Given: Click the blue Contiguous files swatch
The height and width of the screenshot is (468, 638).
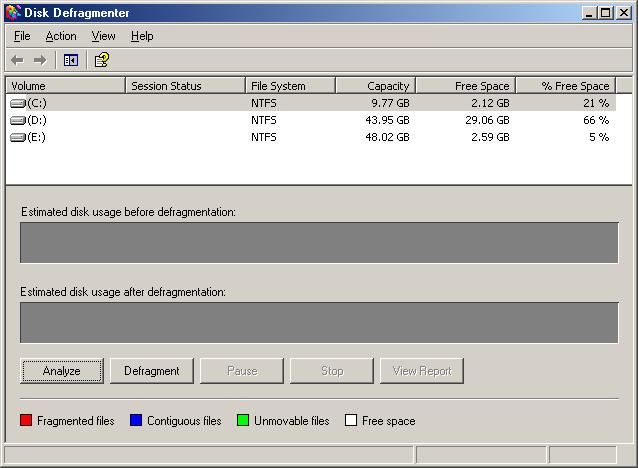Looking at the screenshot, I should tap(136, 420).
